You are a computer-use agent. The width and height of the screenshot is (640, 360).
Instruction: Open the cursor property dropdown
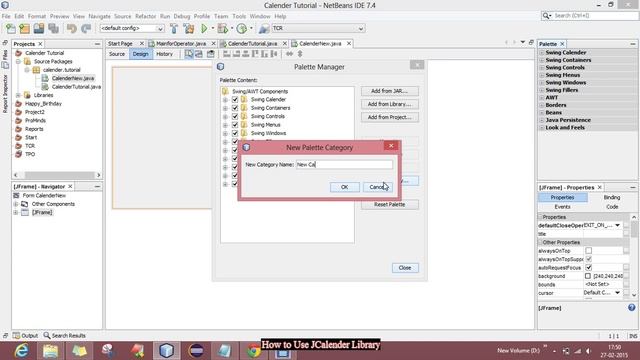[x=618, y=293]
